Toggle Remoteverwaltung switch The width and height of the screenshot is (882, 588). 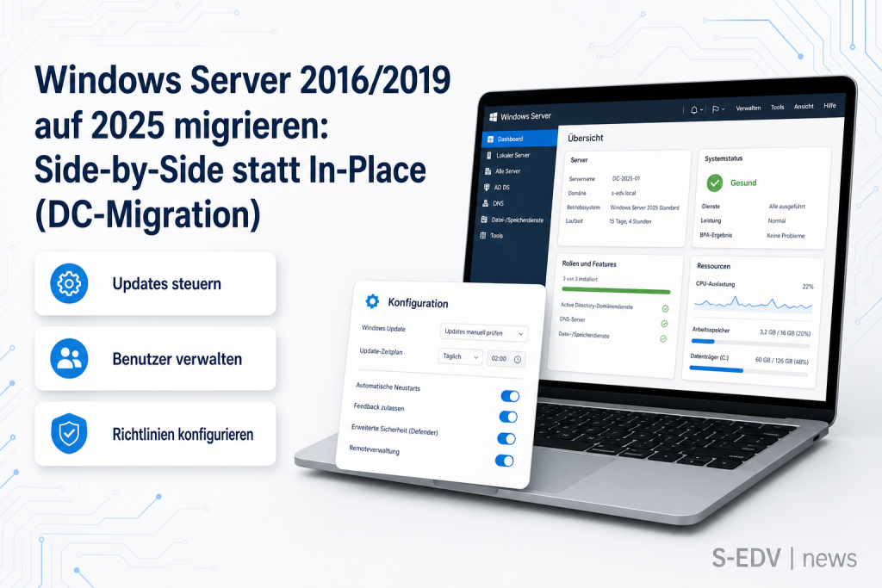[x=505, y=461]
